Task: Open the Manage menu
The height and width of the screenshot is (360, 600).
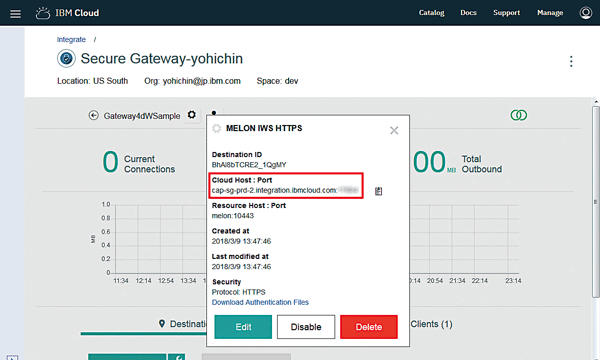Action: point(550,13)
